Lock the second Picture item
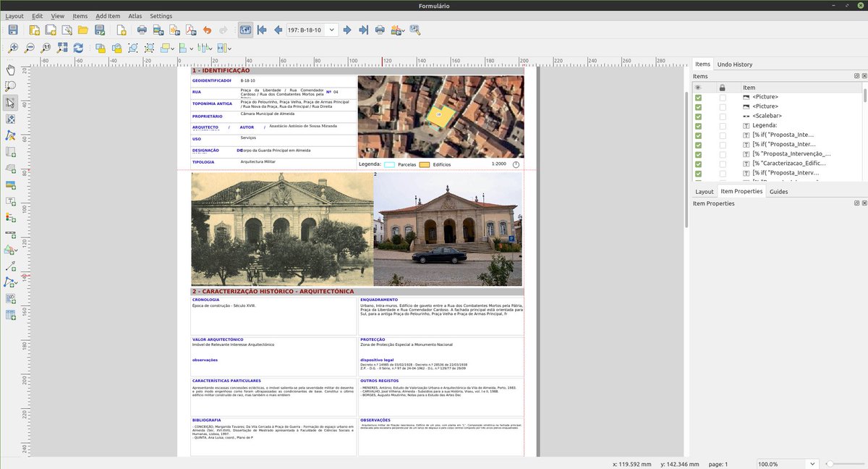 [x=723, y=106]
